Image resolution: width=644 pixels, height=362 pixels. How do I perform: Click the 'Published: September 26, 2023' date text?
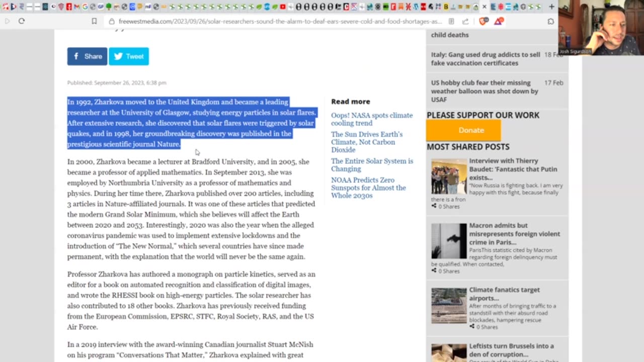(117, 82)
